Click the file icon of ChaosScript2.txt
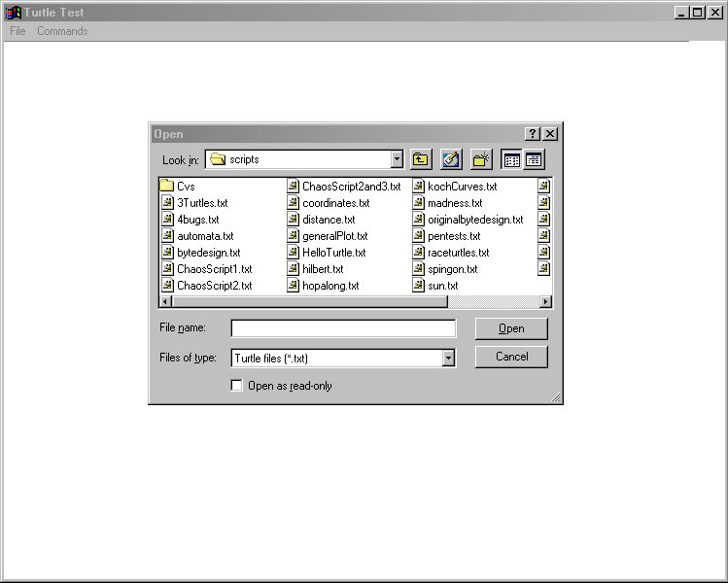Image resolution: width=728 pixels, height=583 pixels. click(x=167, y=286)
